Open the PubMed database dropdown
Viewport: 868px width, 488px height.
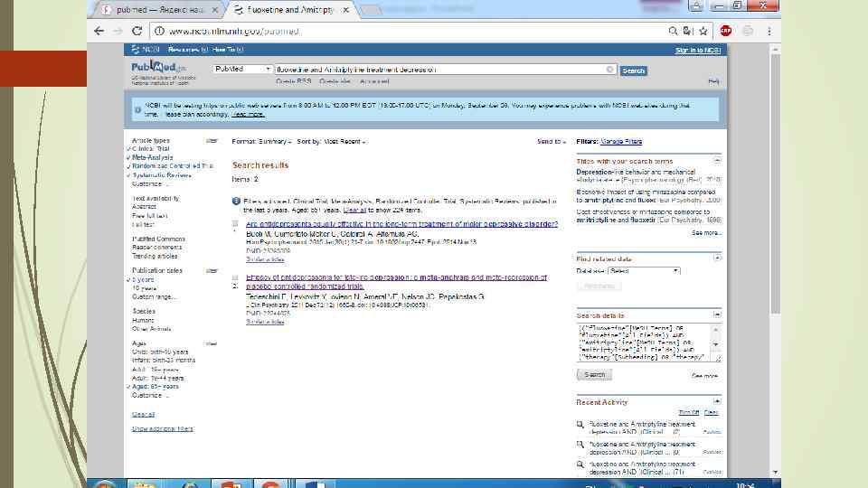pyautogui.click(x=242, y=70)
